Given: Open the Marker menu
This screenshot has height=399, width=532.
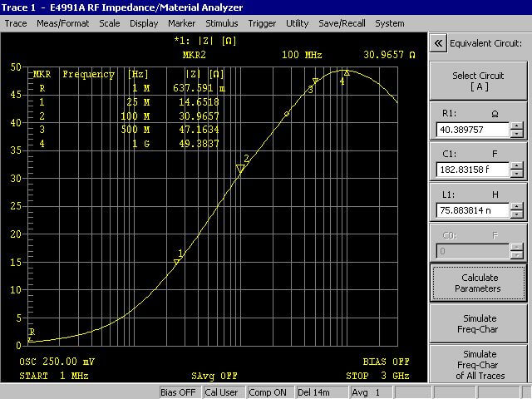Looking at the screenshot, I should [x=182, y=23].
